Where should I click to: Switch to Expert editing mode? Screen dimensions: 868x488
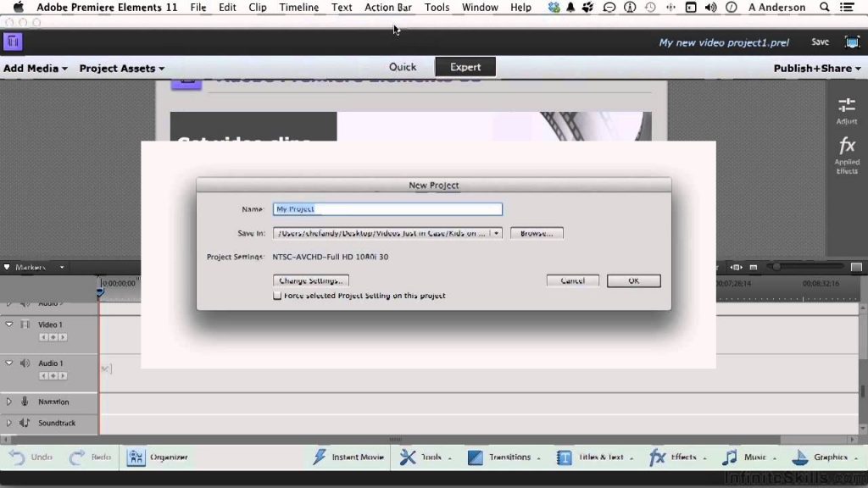(465, 67)
